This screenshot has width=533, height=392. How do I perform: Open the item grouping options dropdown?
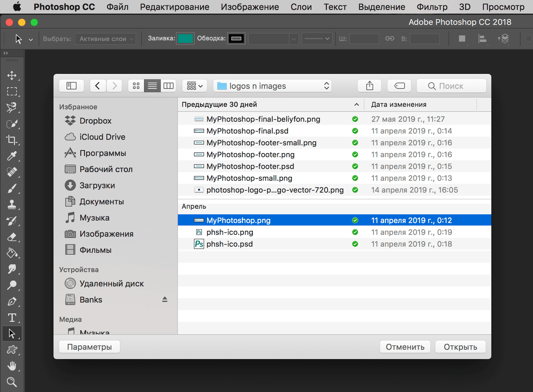[195, 86]
